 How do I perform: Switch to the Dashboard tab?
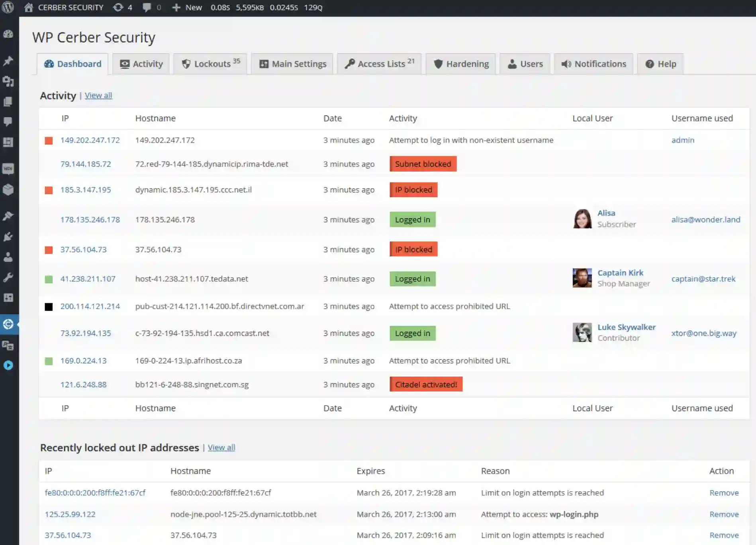coord(72,64)
